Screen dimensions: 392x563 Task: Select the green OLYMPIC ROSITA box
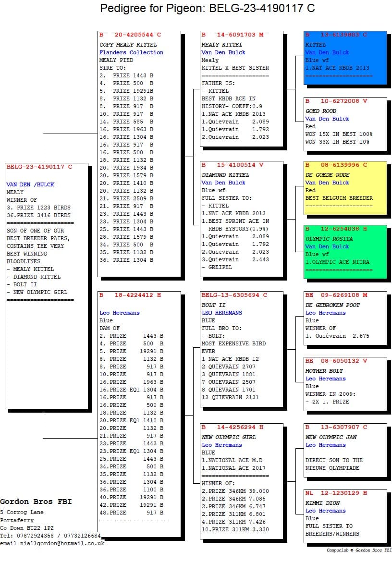click(x=345, y=251)
